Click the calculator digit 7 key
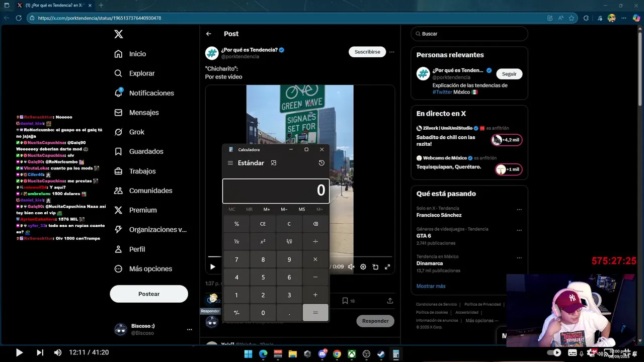The image size is (644, 362). coord(236,259)
